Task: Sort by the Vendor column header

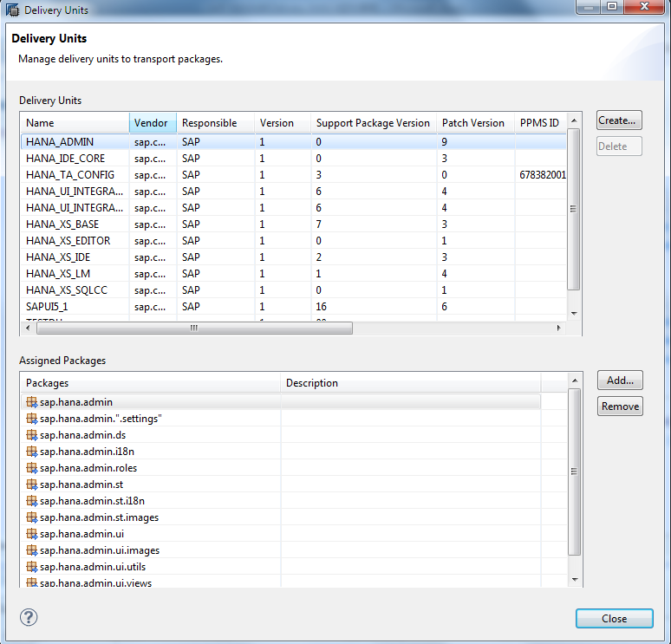Action: (x=153, y=123)
